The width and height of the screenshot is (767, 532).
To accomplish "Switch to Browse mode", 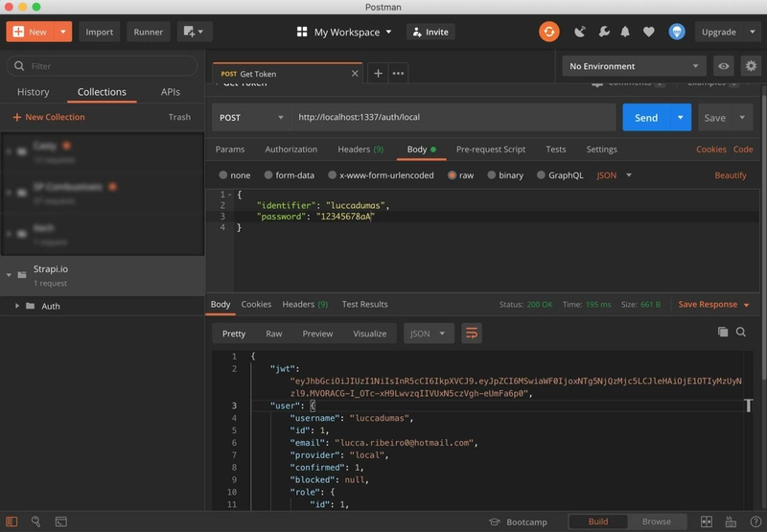I will point(657,521).
